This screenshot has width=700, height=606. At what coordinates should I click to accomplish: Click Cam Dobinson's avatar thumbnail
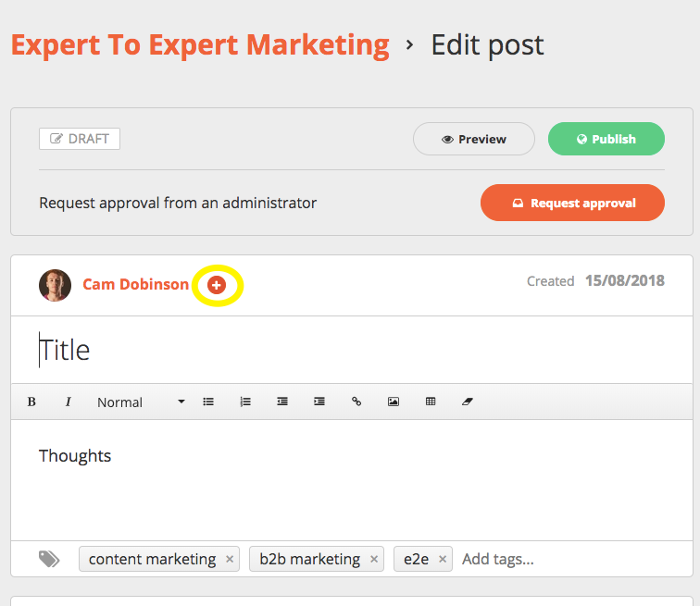pyautogui.click(x=56, y=285)
